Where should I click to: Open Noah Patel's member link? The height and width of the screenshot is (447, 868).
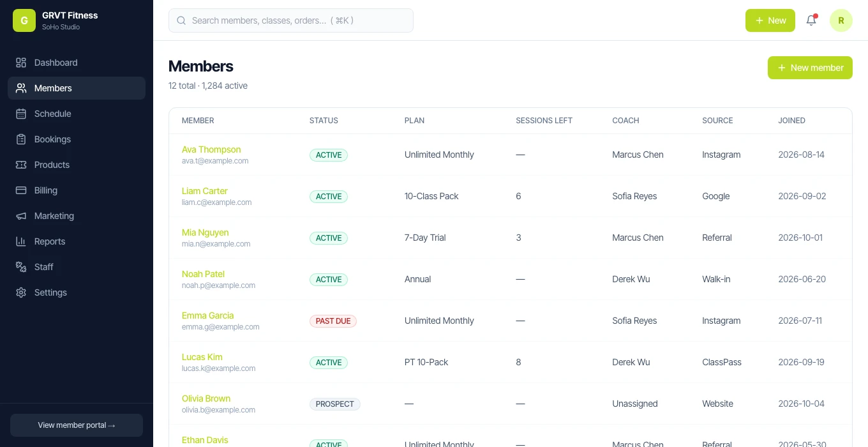(x=203, y=274)
